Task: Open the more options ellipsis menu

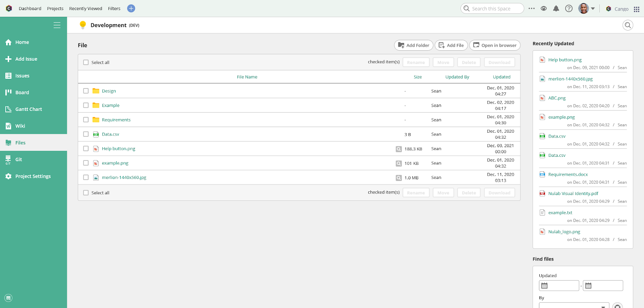Action: tap(532, 8)
